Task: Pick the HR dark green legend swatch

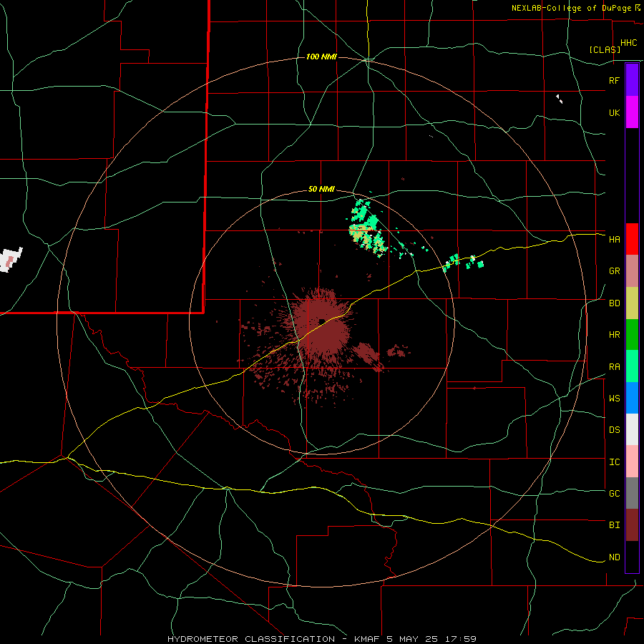Action: click(x=632, y=335)
